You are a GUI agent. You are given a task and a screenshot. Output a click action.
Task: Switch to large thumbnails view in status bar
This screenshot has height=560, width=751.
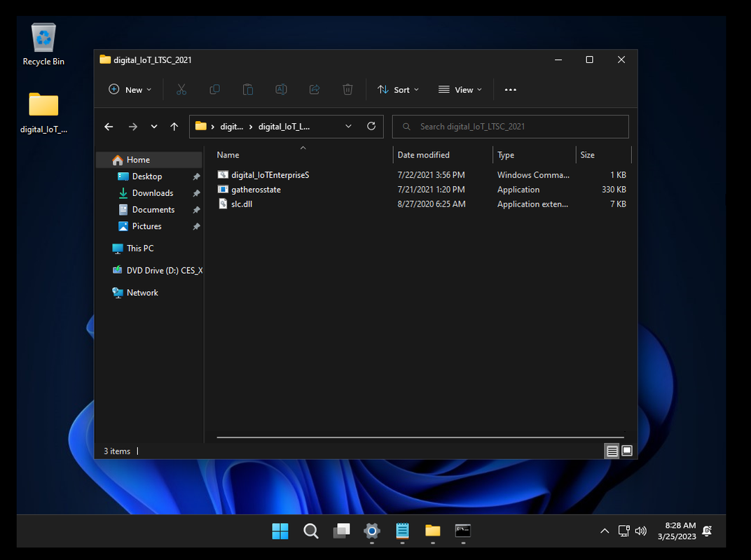pos(627,451)
